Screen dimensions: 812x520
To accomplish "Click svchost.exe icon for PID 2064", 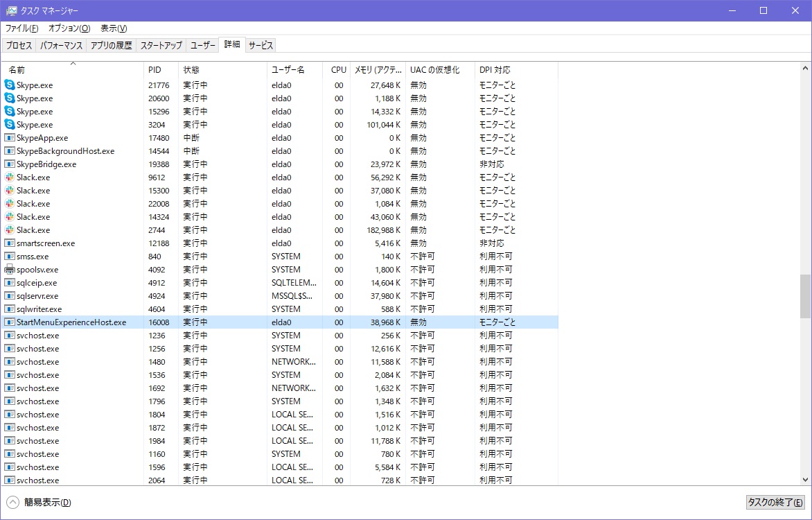I will (9, 480).
